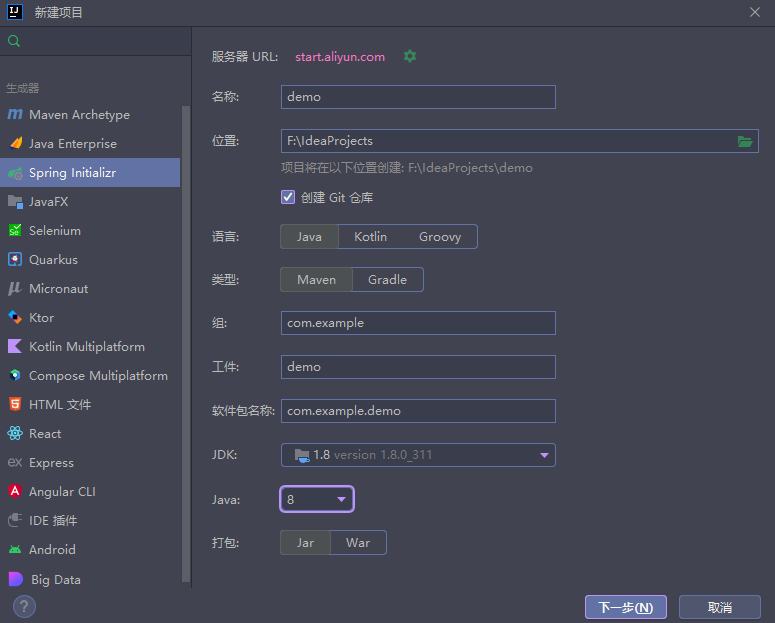Click the Quarkus icon
The image size is (775, 623).
(x=15, y=260)
